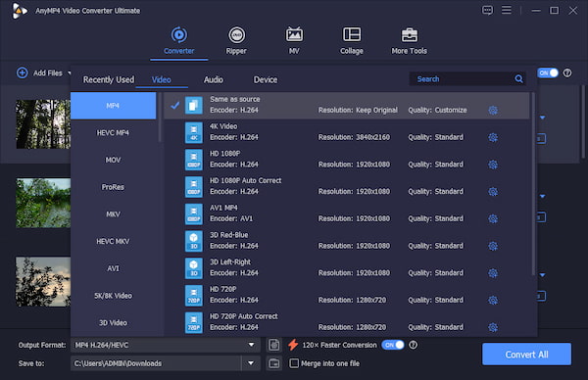Select 5K/8K Video format category
This screenshot has width=588, height=380.
[114, 296]
